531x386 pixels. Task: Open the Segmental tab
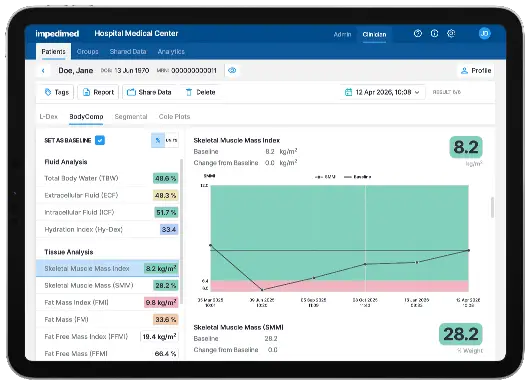[x=131, y=116]
